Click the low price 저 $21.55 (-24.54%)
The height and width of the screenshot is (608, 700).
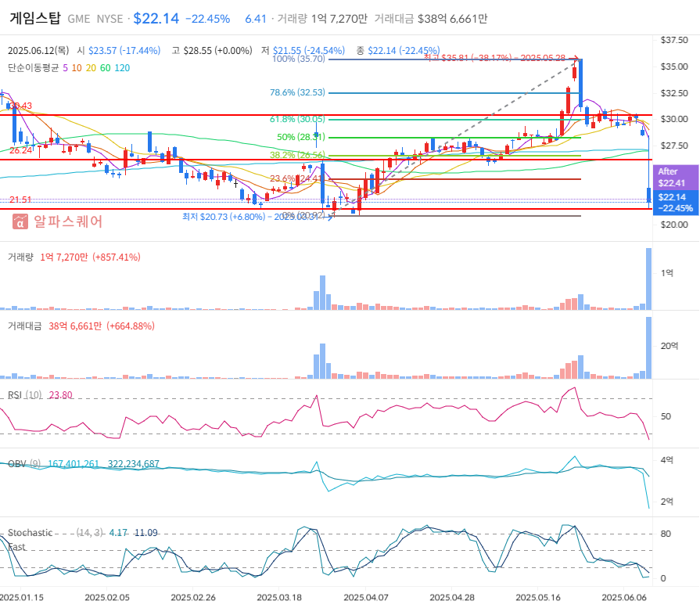303,51
